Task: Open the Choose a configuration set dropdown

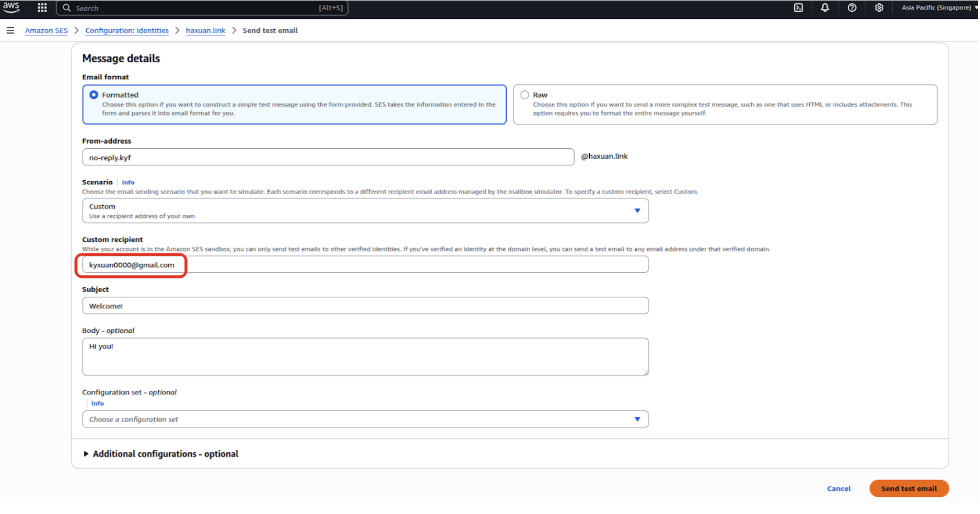Action: click(x=365, y=419)
